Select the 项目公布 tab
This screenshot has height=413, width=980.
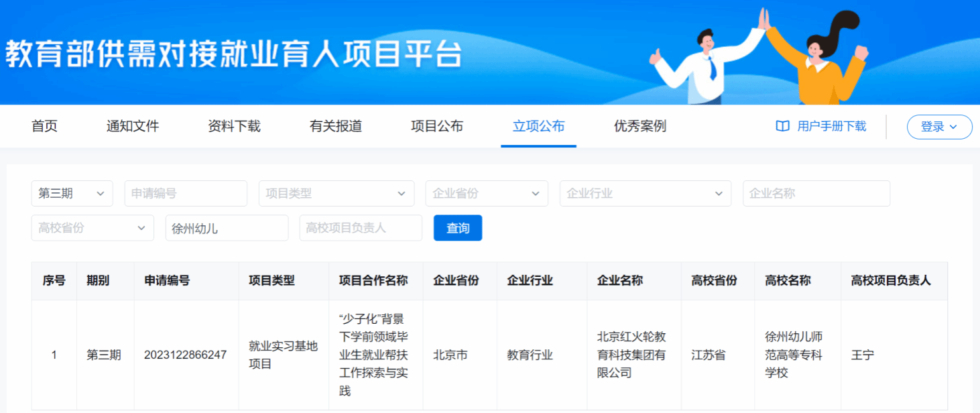[437, 126]
